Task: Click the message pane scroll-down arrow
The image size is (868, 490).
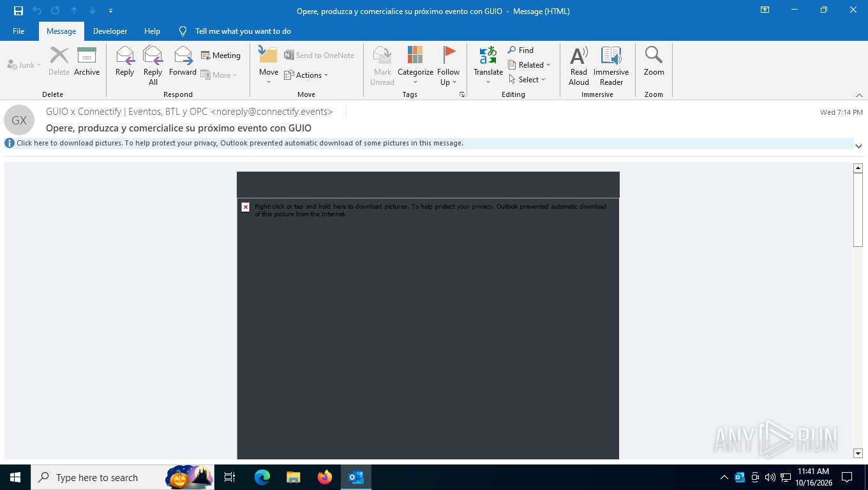Action: (x=858, y=454)
